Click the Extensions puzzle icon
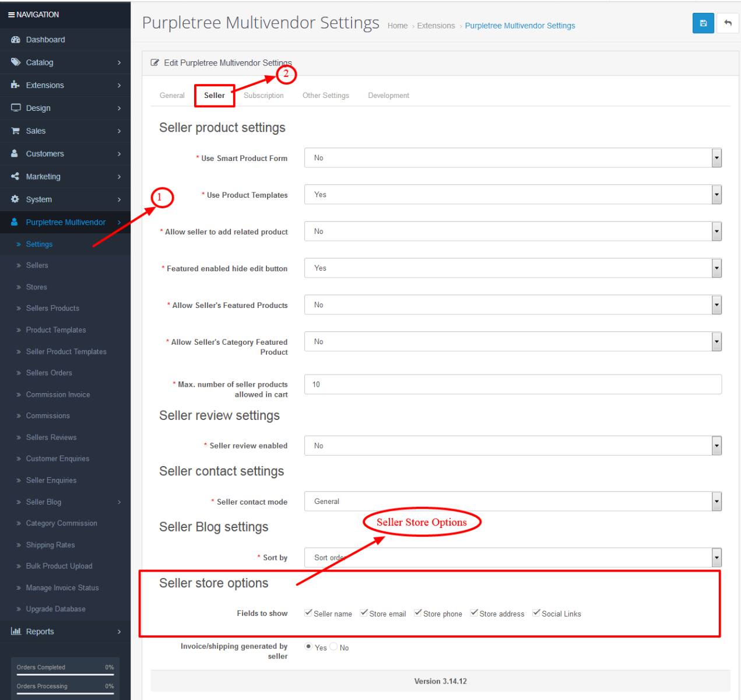The height and width of the screenshot is (700, 741). coord(16,85)
